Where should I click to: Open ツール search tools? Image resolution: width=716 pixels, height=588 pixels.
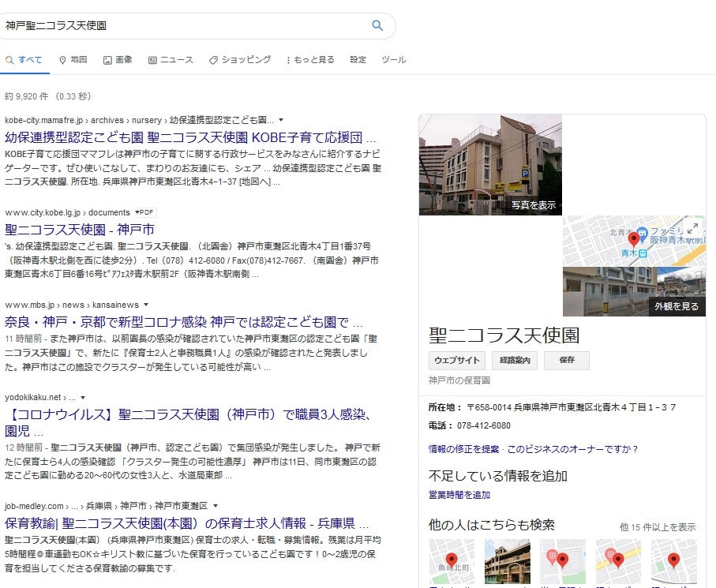click(394, 60)
